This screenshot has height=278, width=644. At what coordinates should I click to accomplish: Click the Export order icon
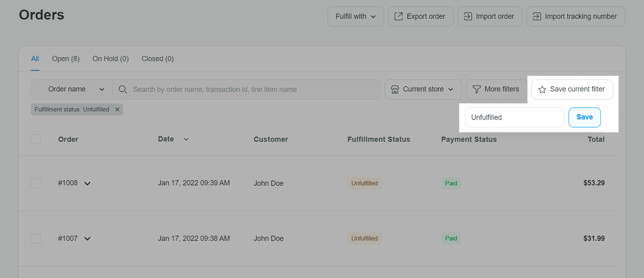pos(398,16)
